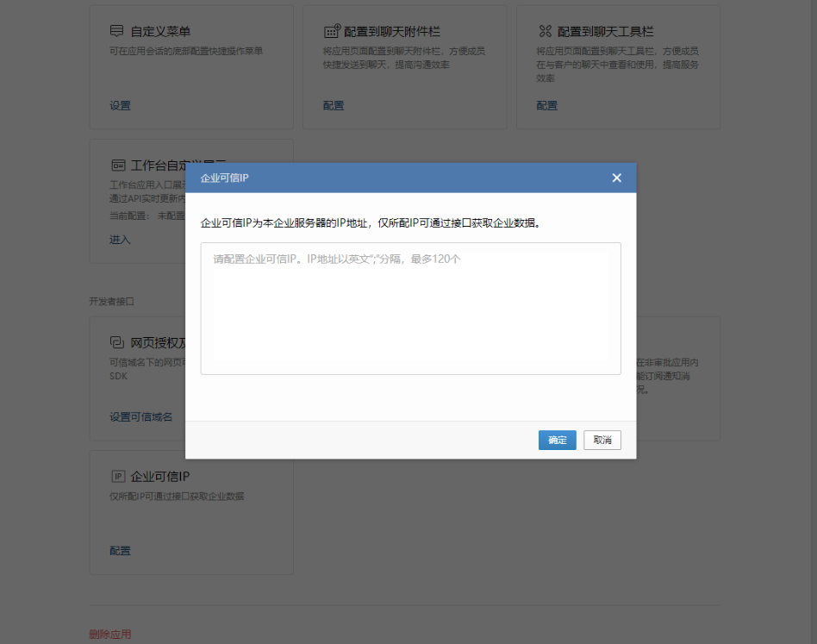This screenshot has width=817, height=644.
Task: Click 进入 link under 工作台自定义展示
Action: (x=120, y=240)
